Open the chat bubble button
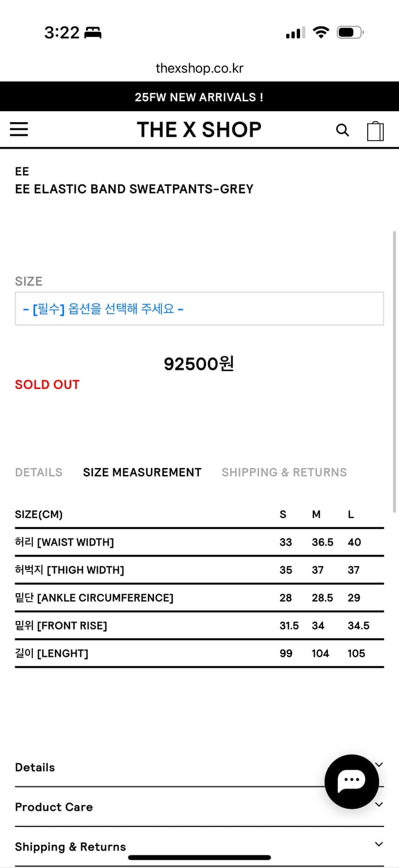This screenshot has width=399, height=868. point(352,781)
